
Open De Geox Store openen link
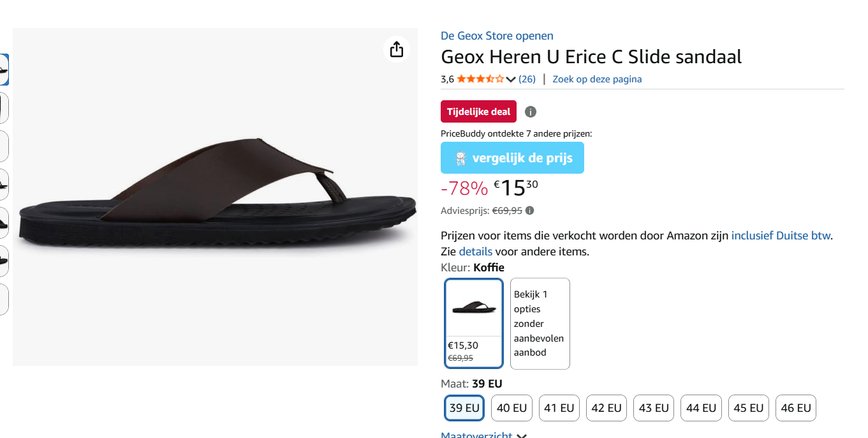click(x=497, y=36)
